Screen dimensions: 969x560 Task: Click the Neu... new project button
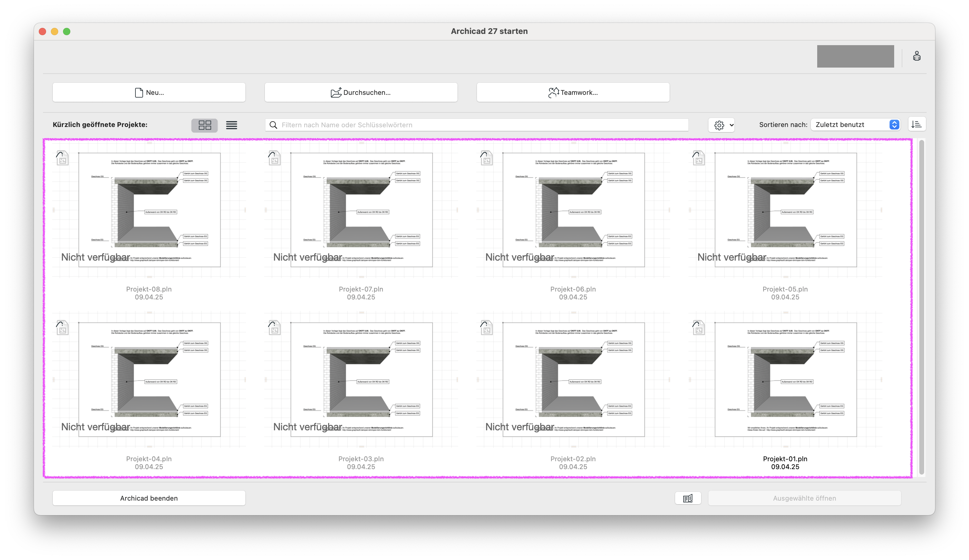(149, 92)
